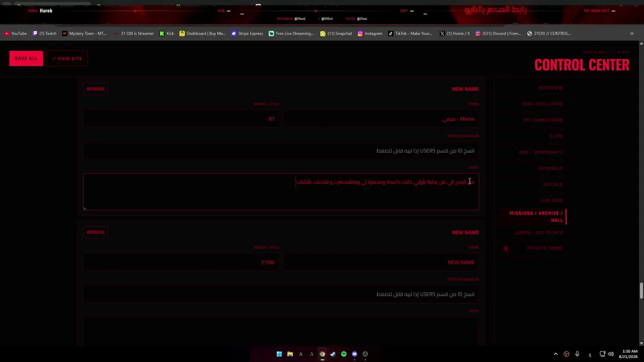Open the Windows Start menu

[x=279, y=354]
